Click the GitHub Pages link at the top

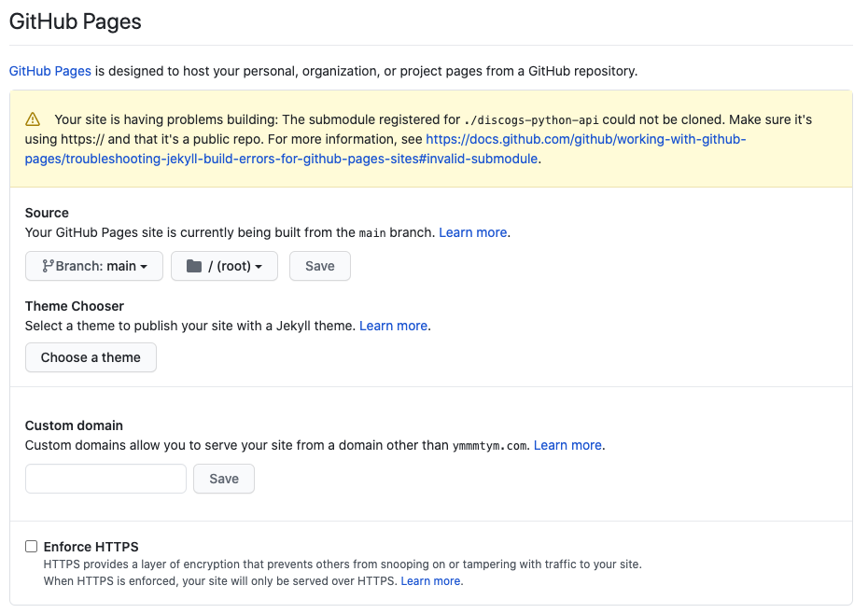click(x=49, y=70)
